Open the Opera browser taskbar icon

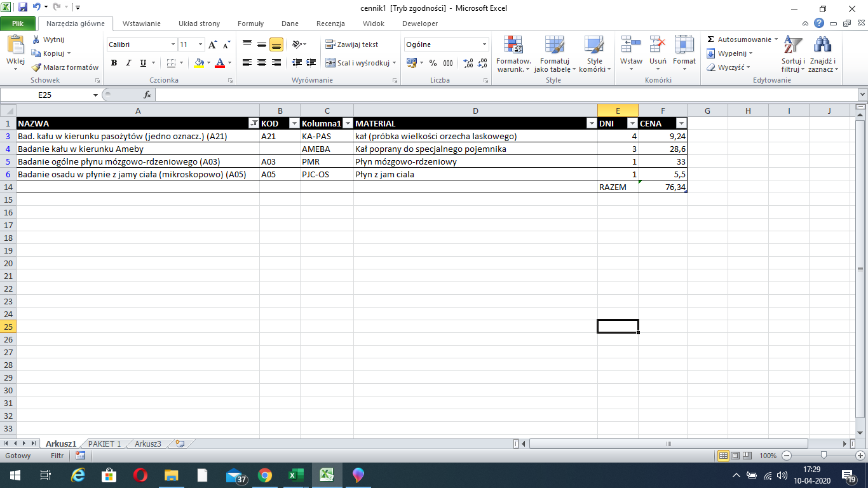point(140,475)
